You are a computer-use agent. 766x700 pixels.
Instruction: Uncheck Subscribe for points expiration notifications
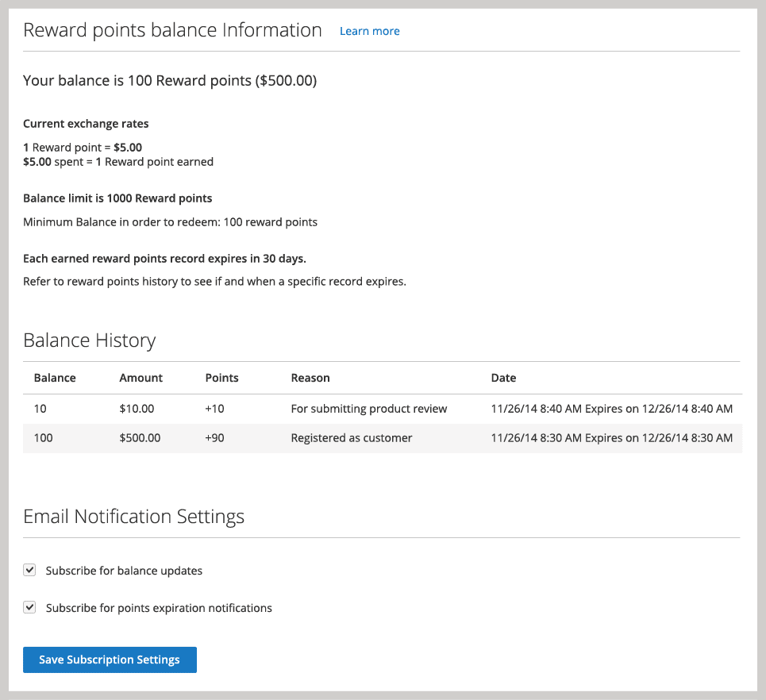click(x=29, y=607)
